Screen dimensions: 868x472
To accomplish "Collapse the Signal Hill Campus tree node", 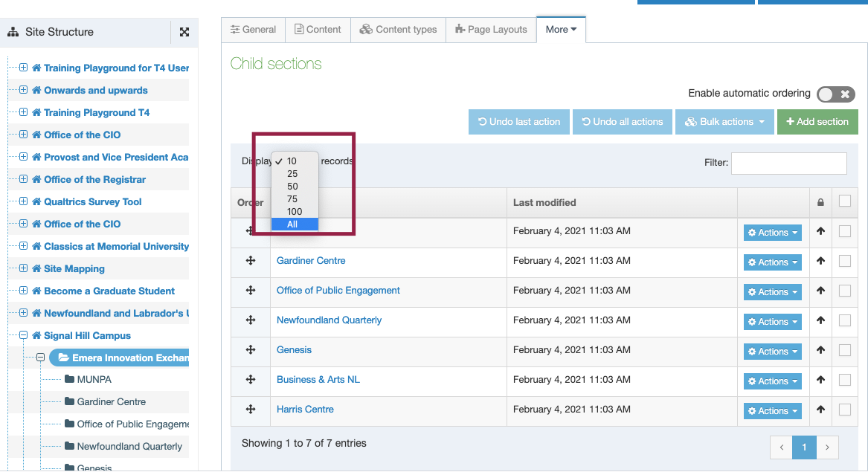I will 23,335.
